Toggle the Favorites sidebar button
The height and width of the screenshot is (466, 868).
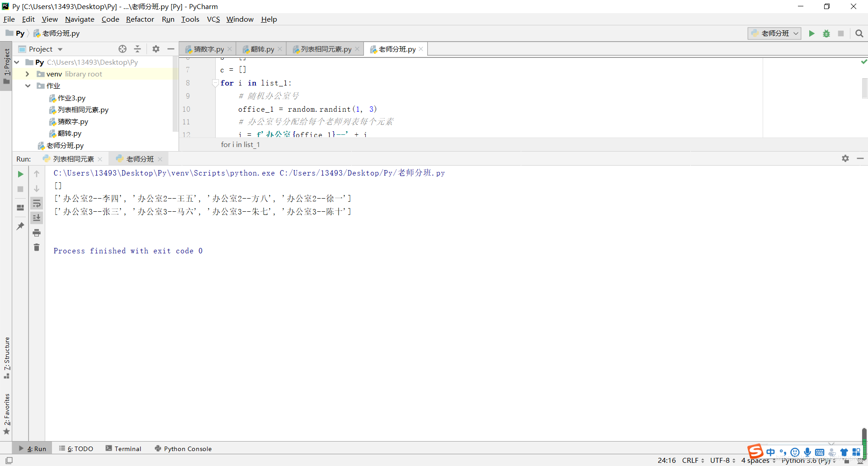click(6, 414)
